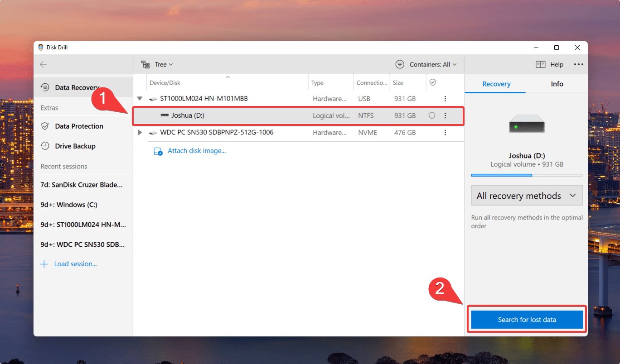The width and height of the screenshot is (620, 364).
Task: Maximize the Disk Drill window
Action: pyautogui.click(x=557, y=48)
